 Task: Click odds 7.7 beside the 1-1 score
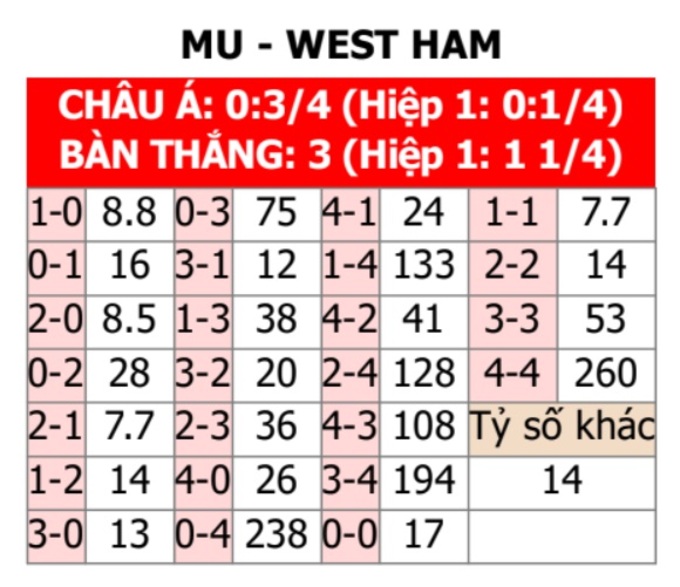coord(606,212)
